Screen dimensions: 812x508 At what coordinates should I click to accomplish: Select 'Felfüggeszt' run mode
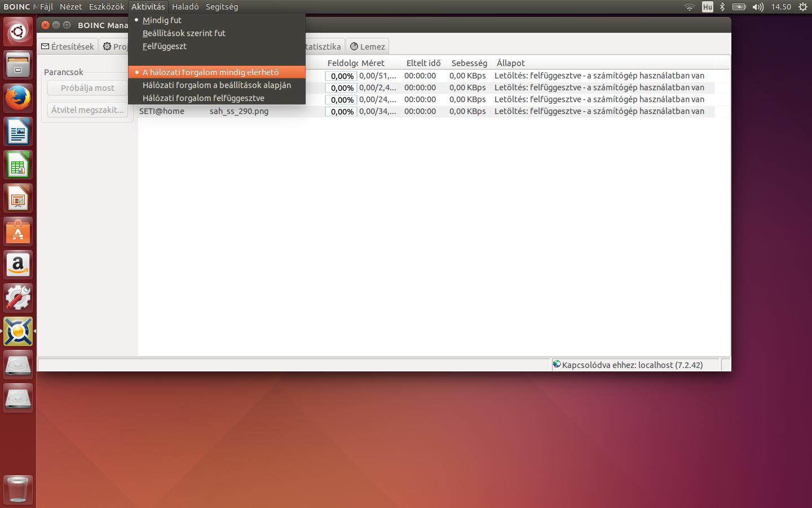tap(217, 46)
